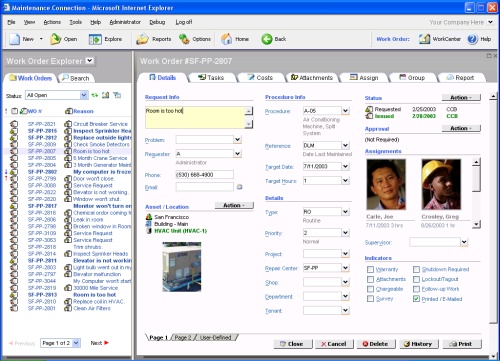Click the email lookup icon beside Email field
Image resolution: width=500 pixels, height=361 pixels.
(239, 187)
